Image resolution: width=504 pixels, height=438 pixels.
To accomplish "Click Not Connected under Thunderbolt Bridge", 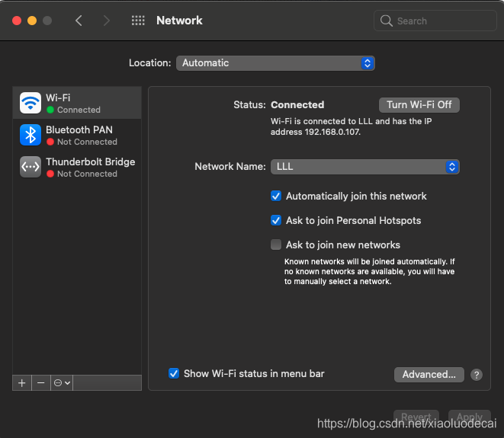I will [87, 174].
